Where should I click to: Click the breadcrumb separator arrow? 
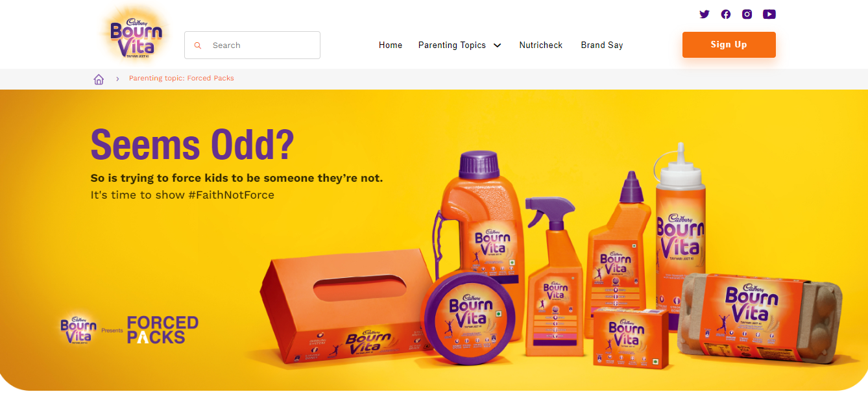pos(117,79)
